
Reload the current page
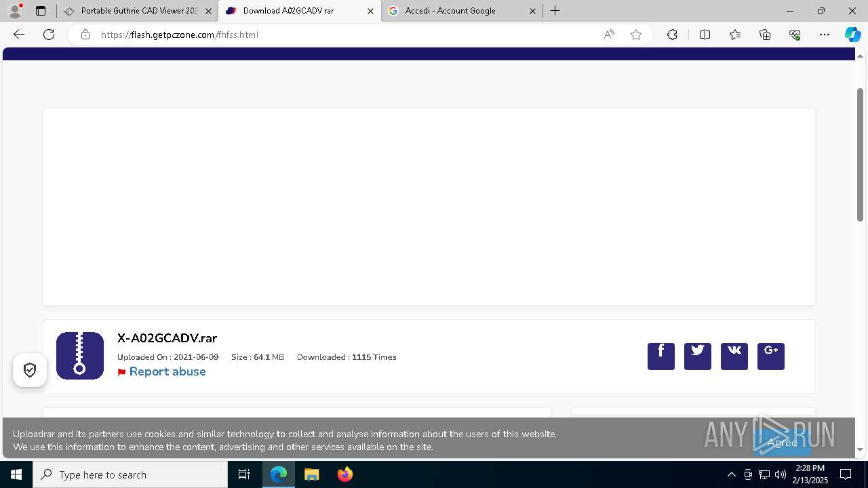click(x=49, y=35)
